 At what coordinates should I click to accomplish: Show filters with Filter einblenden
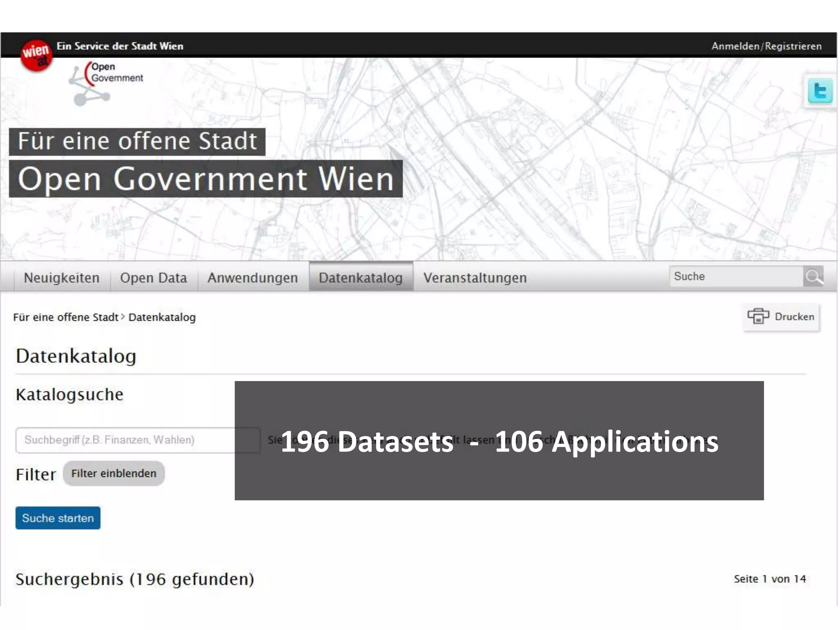(x=114, y=473)
